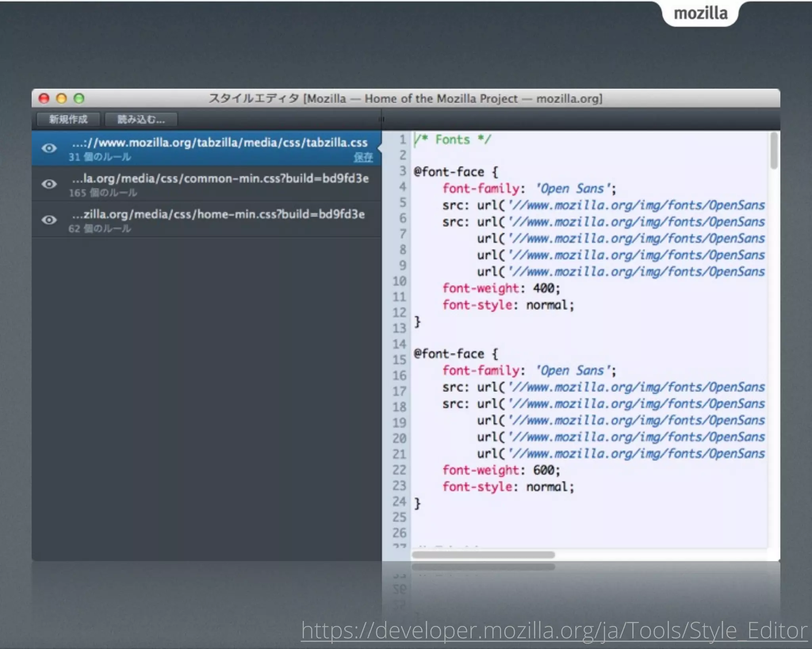Click the splitter handle between sidebar and editor
Viewport: 812px width, 649px height.
click(382, 119)
